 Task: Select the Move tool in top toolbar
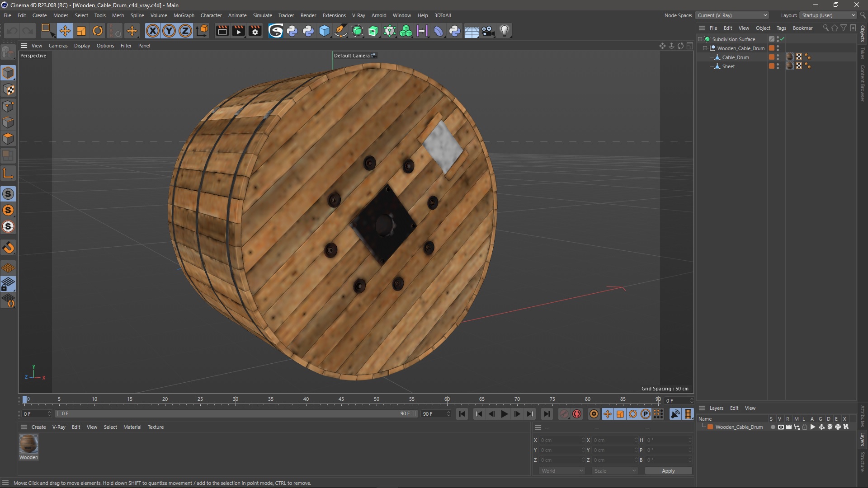65,31
